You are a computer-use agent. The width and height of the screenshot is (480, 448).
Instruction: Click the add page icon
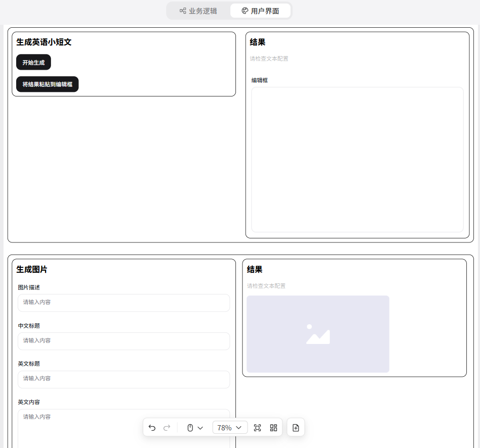click(x=296, y=427)
